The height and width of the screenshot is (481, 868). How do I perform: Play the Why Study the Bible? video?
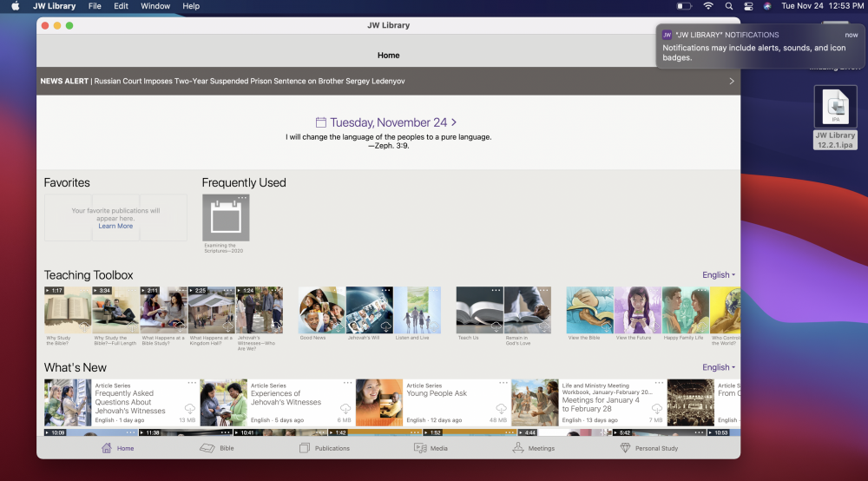(x=68, y=310)
